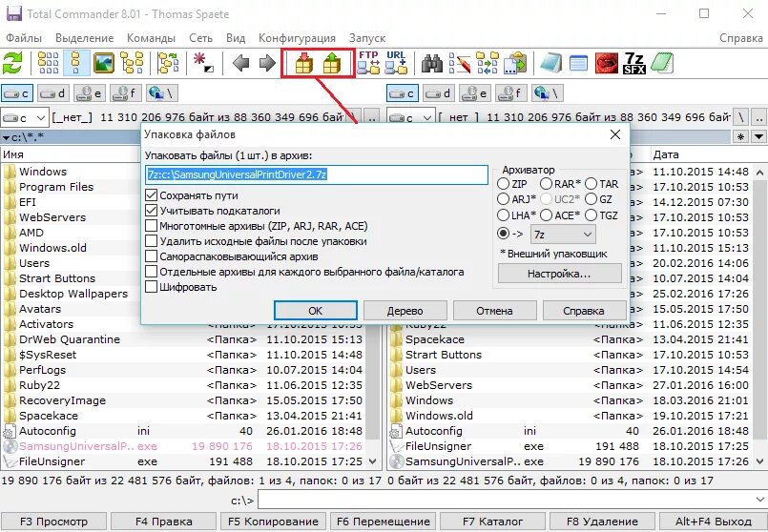The width and height of the screenshot is (768, 532).
Task: Open the Справка menu in the menu bar
Action: click(x=740, y=38)
